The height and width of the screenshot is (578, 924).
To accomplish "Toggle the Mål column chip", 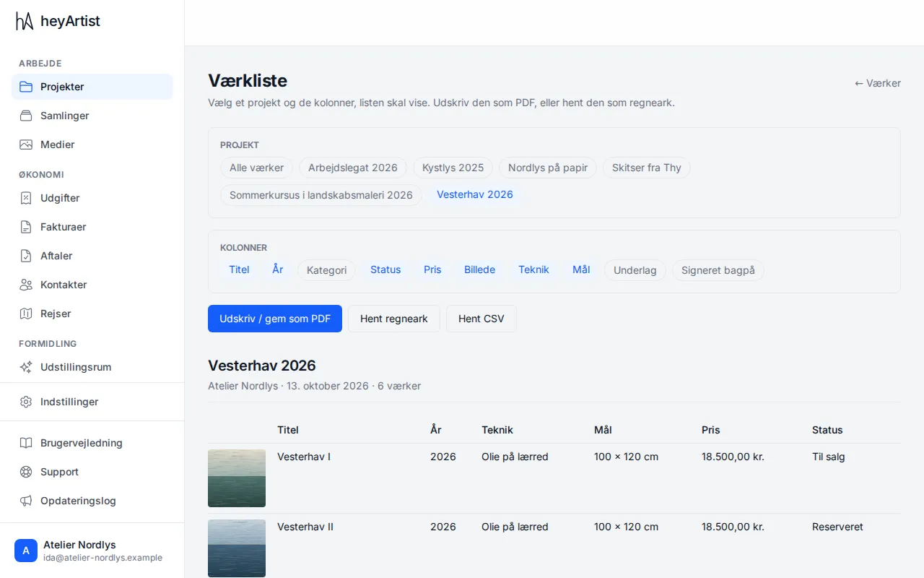I will [x=581, y=269].
